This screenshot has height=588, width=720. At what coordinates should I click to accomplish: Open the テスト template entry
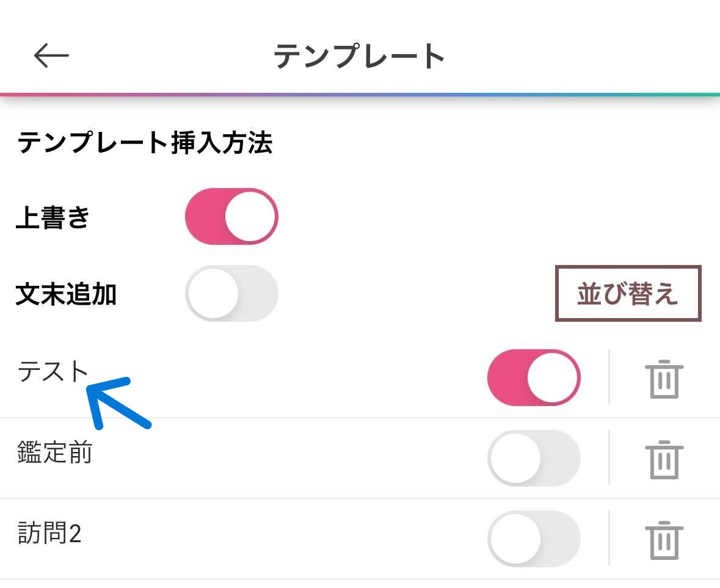53,371
